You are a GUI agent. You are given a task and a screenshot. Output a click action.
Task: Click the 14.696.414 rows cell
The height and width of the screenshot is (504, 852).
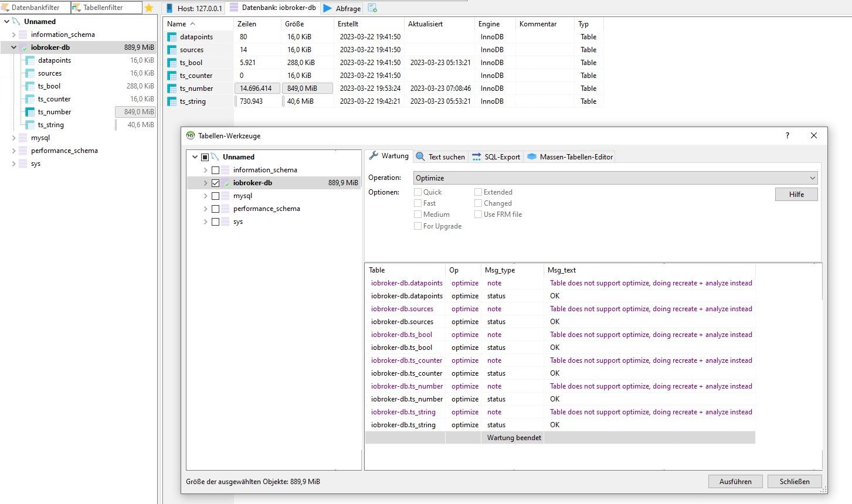pos(257,88)
